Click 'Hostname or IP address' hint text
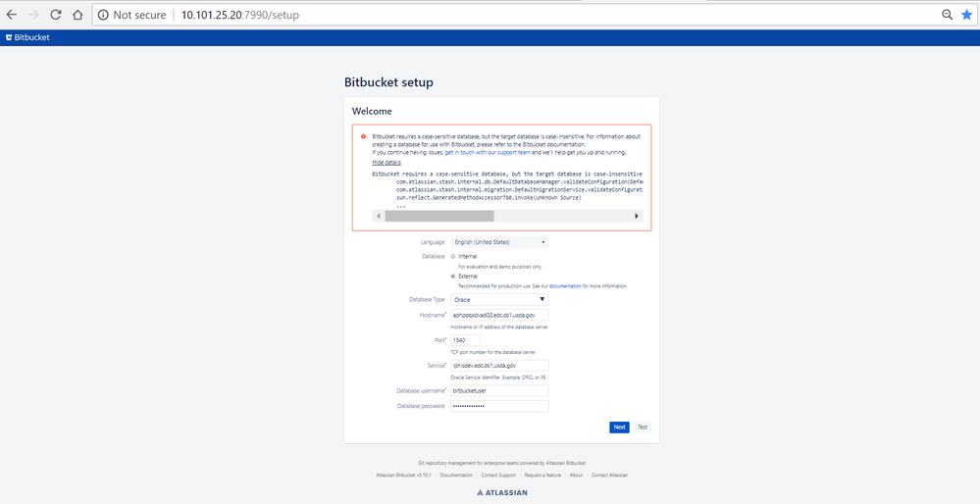The height and width of the screenshot is (504, 980). (x=499, y=328)
